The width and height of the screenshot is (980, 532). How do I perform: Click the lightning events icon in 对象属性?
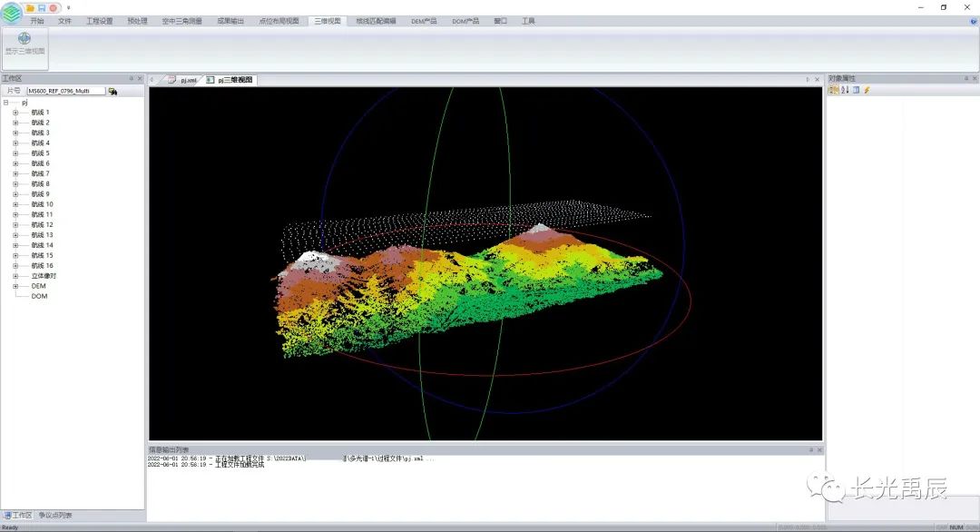867,90
